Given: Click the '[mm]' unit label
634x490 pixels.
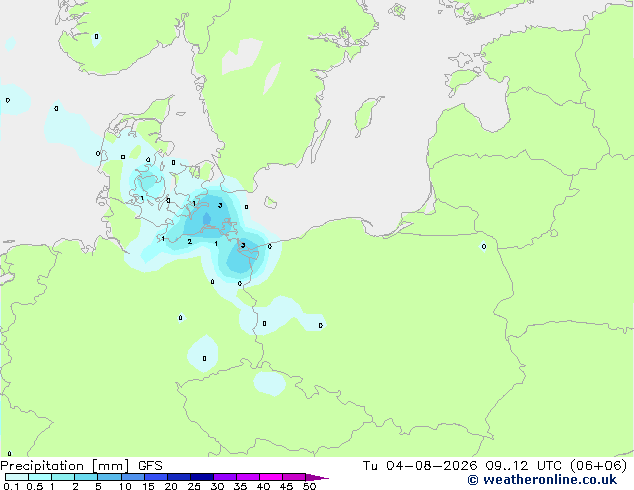Looking at the screenshot, I should 110,466.
